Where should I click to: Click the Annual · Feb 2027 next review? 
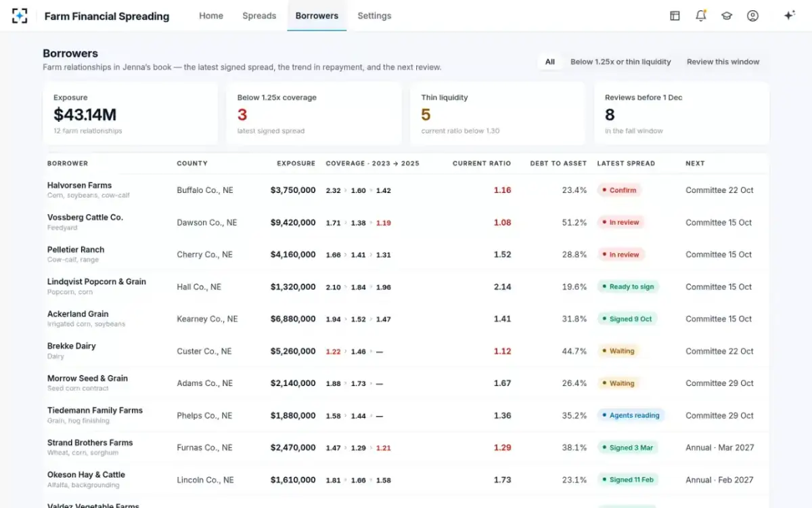(719, 480)
